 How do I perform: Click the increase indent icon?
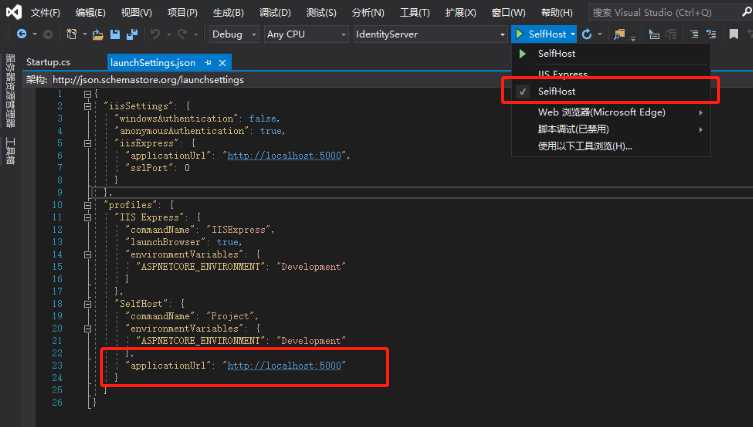point(711,35)
